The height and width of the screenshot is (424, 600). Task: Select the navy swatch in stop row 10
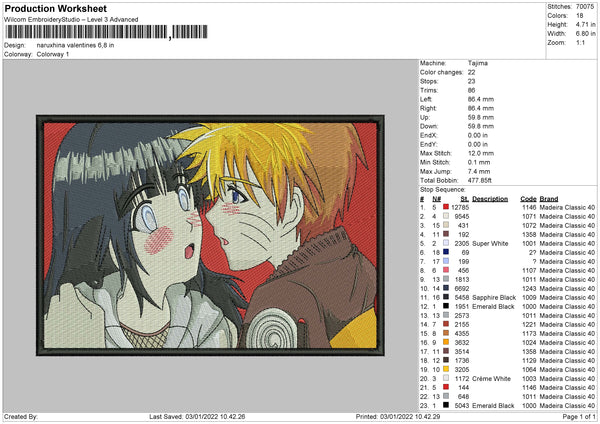click(x=446, y=288)
